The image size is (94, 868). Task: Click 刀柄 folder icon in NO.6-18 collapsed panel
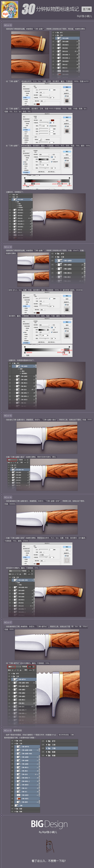click(x=49, y=748)
